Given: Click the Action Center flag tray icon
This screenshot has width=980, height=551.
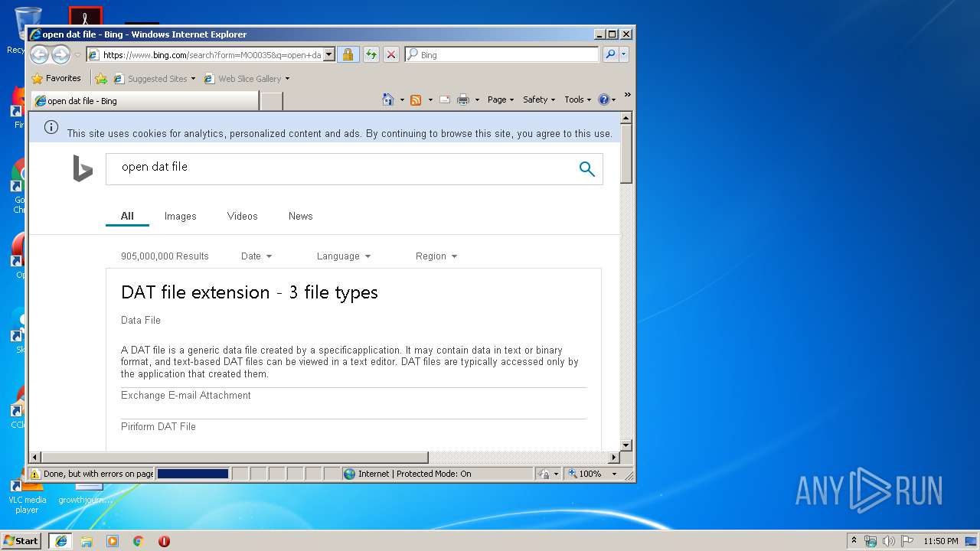Looking at the screenshot, I should pos(906,541).
